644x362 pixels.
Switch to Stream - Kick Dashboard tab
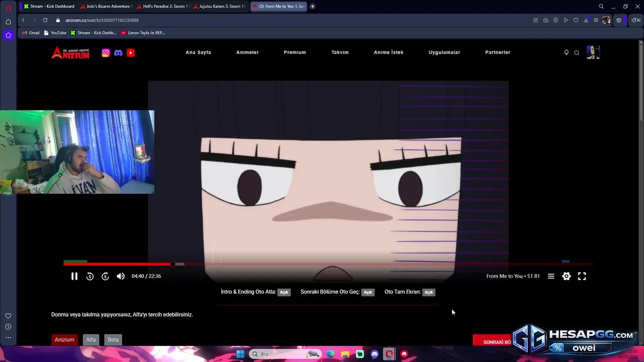49,7
